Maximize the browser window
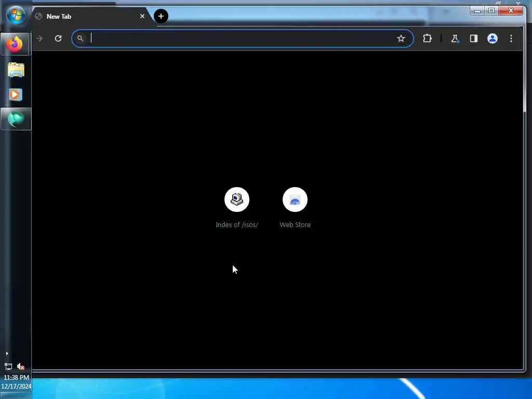The image size is (532, 399). pos(491,11)
